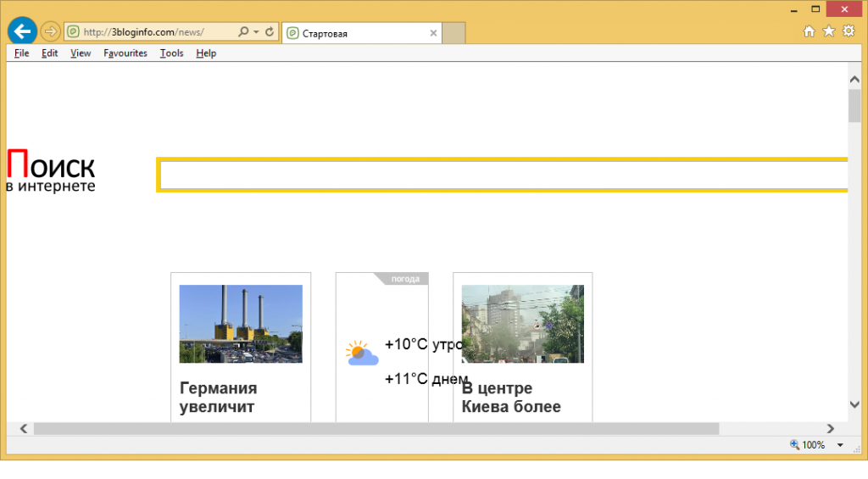The width and height of the screenshot is (868, 479).
Task: Select the Стартовая tab
Action: coord(356,33)
